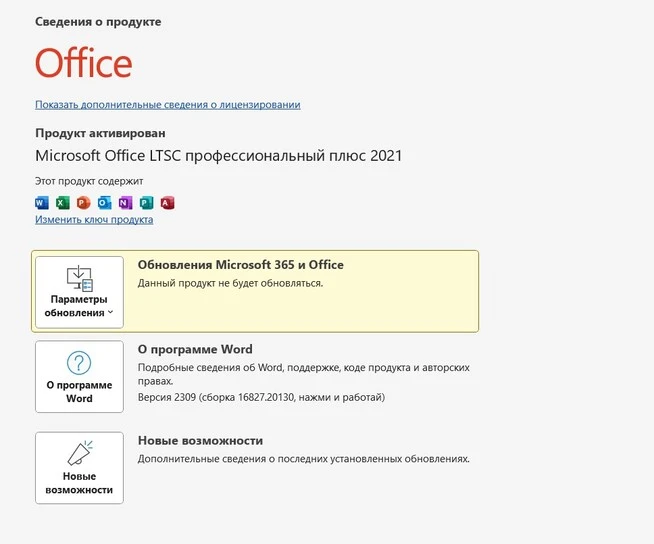The height and width of the screenshot is (544, 654).
Task: Expand the Параметры обновления dropdown button
Action: 79,292
